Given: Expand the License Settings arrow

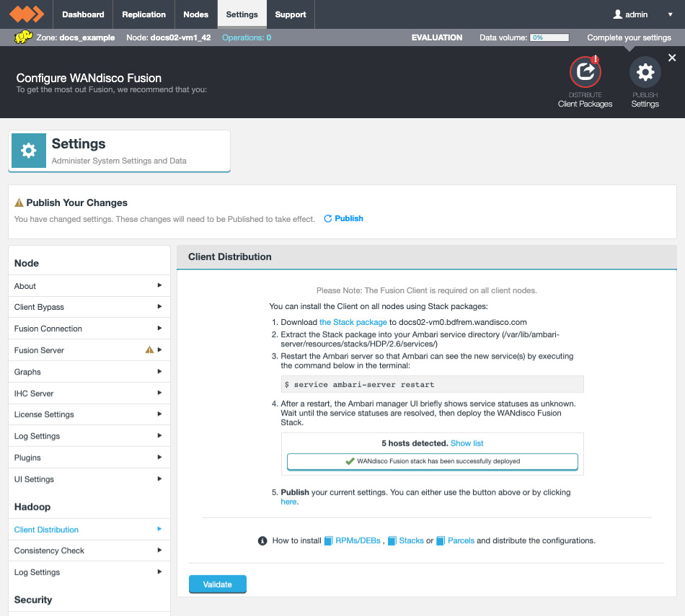Looking at the screenshot, I should point(159,414).
